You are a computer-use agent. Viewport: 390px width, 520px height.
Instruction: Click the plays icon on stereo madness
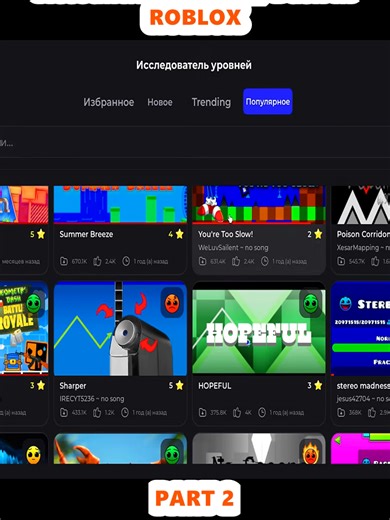click(341, 412)
